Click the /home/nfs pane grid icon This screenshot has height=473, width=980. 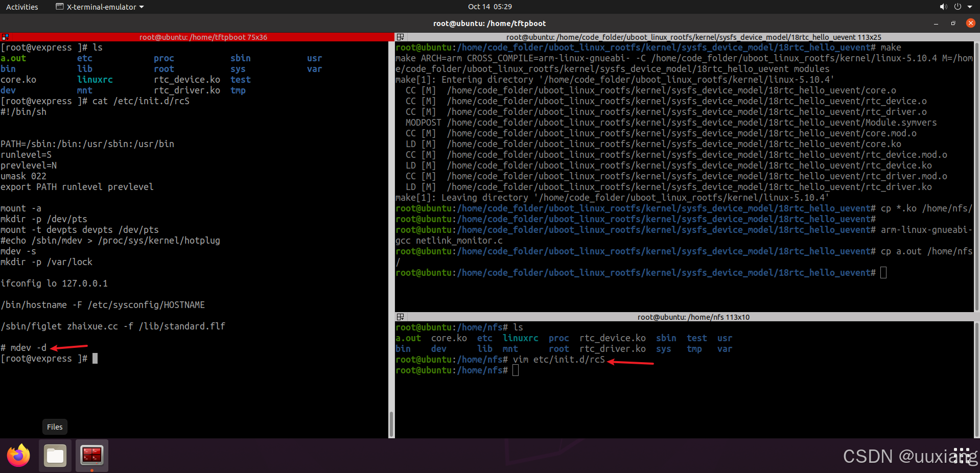tap(401, 317)
